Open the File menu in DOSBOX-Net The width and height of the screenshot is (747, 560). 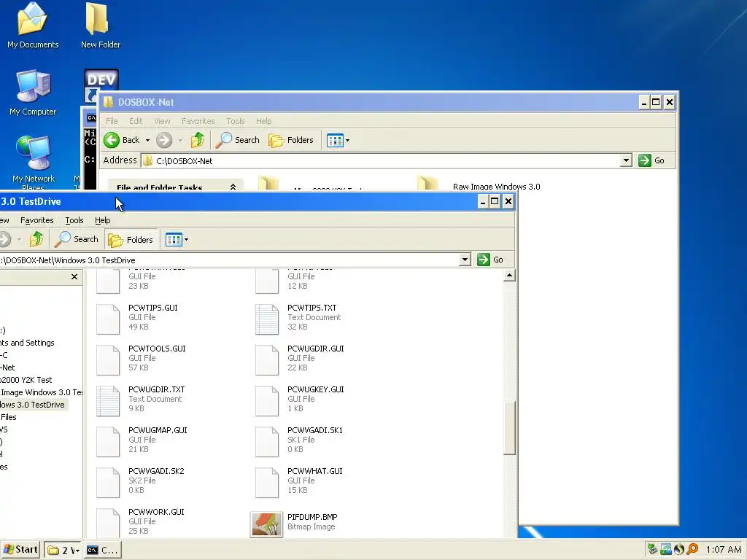coord(112,121)
